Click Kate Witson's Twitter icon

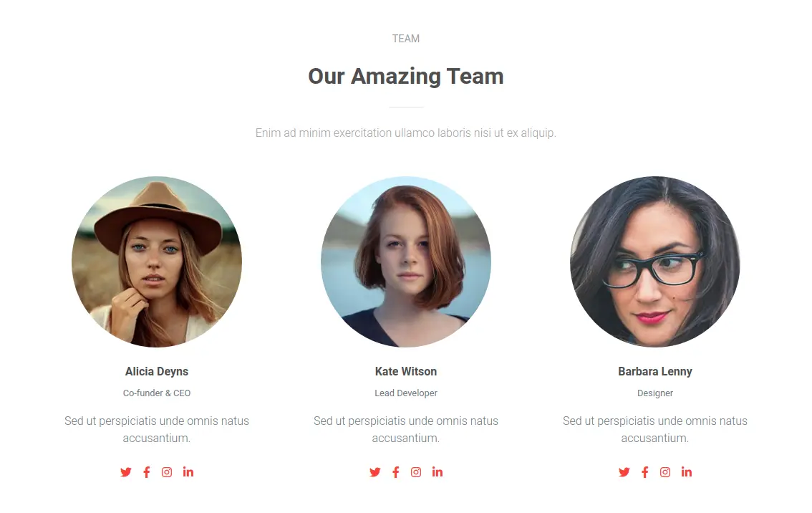(375, 472)
